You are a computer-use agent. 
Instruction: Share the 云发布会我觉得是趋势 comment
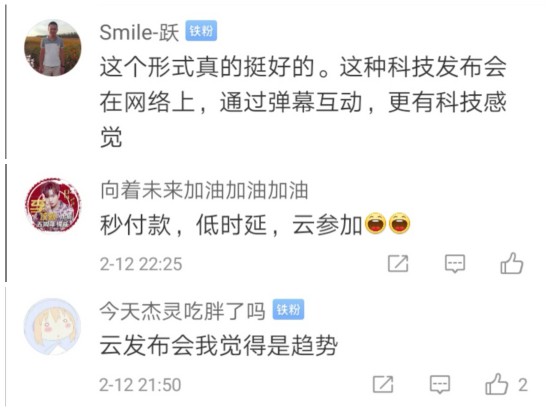[x=383, y=385]
